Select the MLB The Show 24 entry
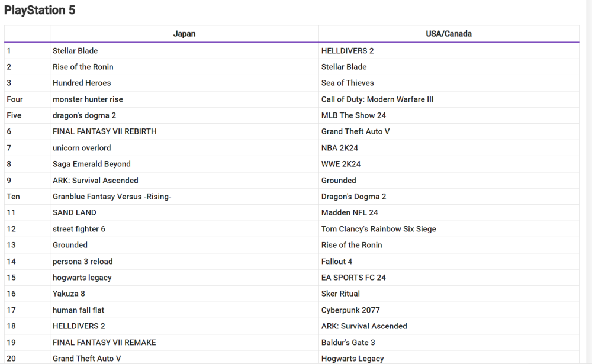This screenshot has height=364, width=592. (x=353, y=115)
